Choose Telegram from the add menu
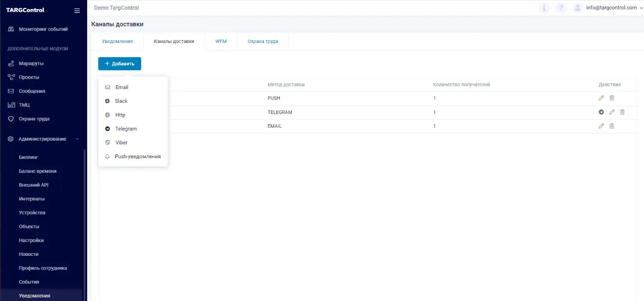Screen dimensions: 644x301 pos(133,129)
